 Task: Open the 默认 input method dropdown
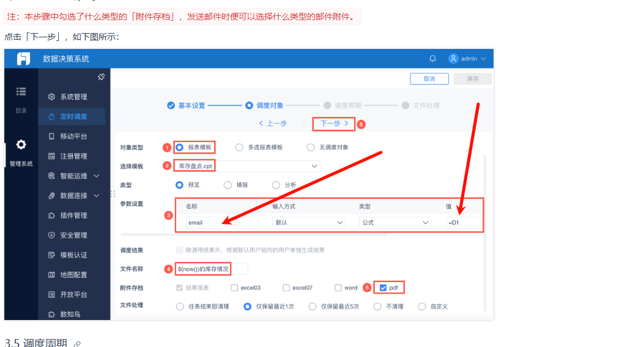tap(308, 222)
